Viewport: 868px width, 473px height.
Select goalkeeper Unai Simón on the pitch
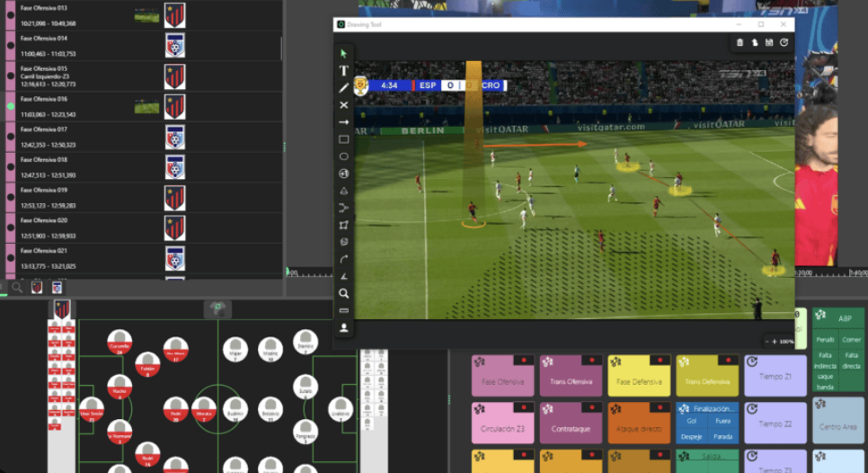pos(92,409)
